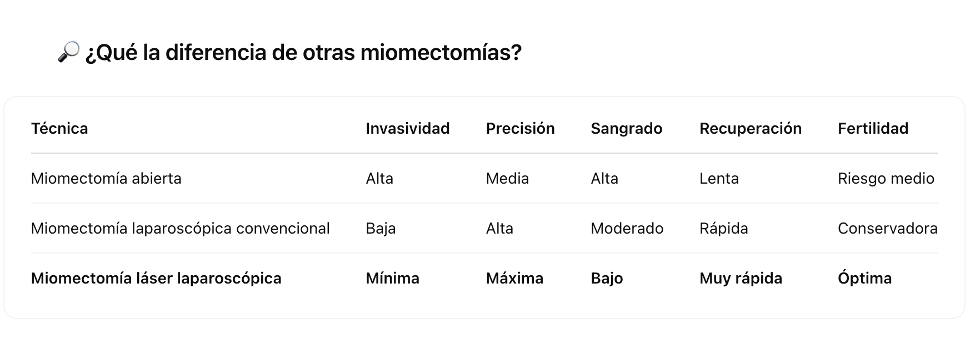980x354 pixels.
Task: Click the magnifying glass emoji icon
Action: (x=68, y=52)
